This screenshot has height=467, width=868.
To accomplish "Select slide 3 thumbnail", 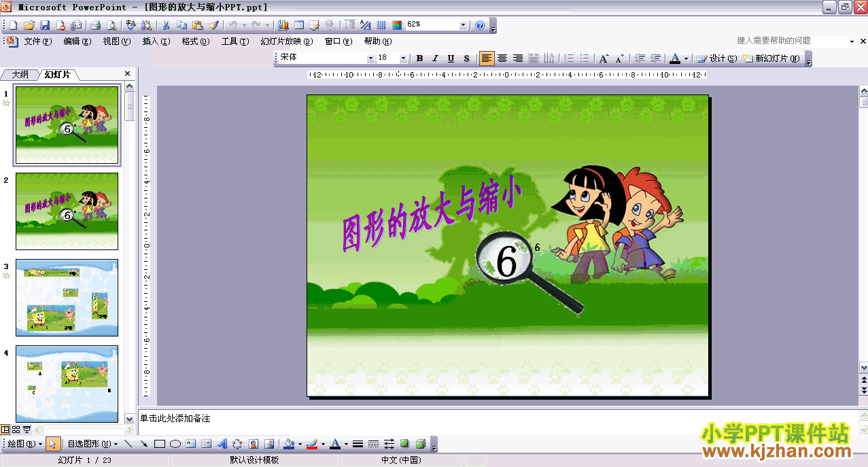I will [67, 297].
